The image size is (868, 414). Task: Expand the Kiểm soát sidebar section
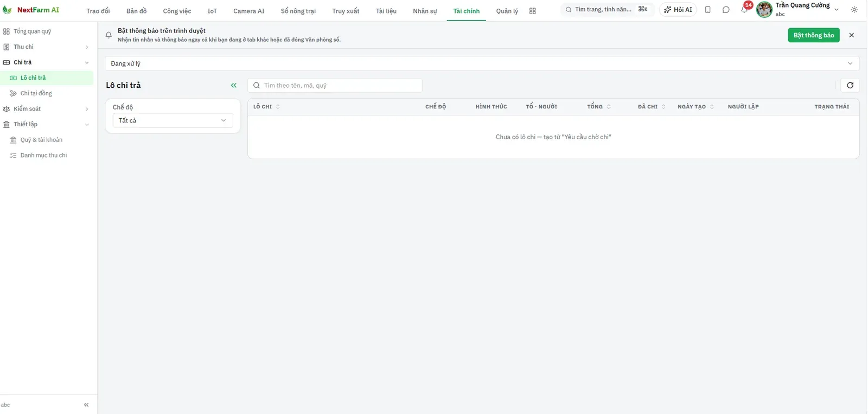[47, 109]
